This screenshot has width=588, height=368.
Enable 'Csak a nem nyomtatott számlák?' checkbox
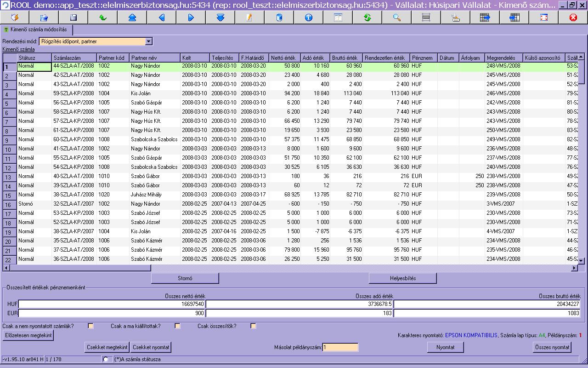91,326
